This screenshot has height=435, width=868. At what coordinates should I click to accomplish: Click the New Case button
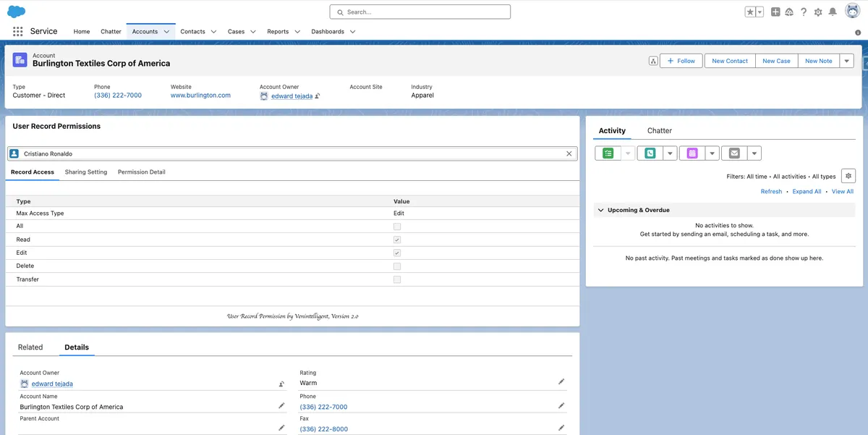tap(777, 61)
